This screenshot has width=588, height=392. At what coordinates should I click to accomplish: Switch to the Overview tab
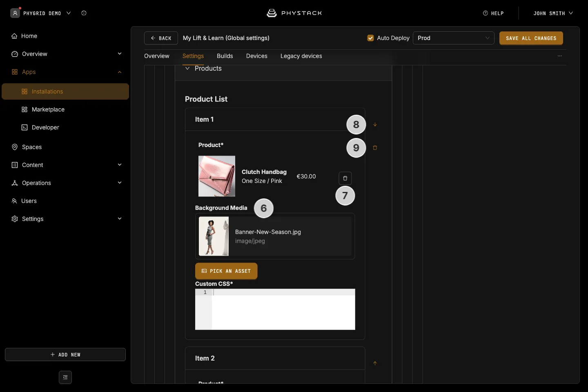click(157, 56)
